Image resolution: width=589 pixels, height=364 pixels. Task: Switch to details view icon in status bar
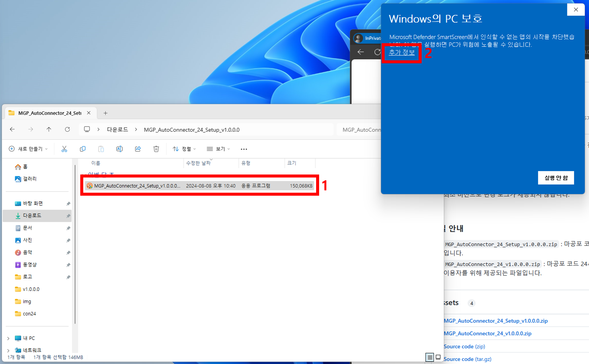(430, 357)
